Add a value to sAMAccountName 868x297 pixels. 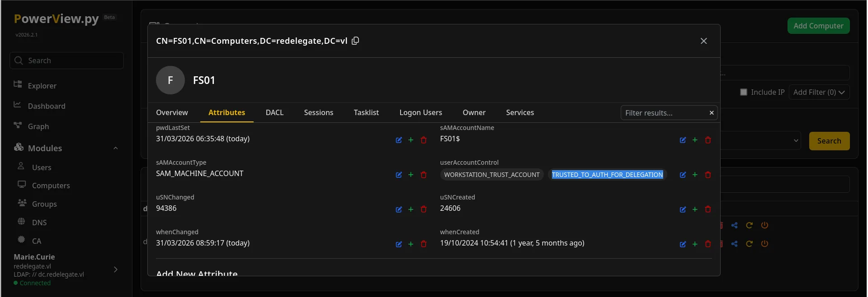coord(695,140)
